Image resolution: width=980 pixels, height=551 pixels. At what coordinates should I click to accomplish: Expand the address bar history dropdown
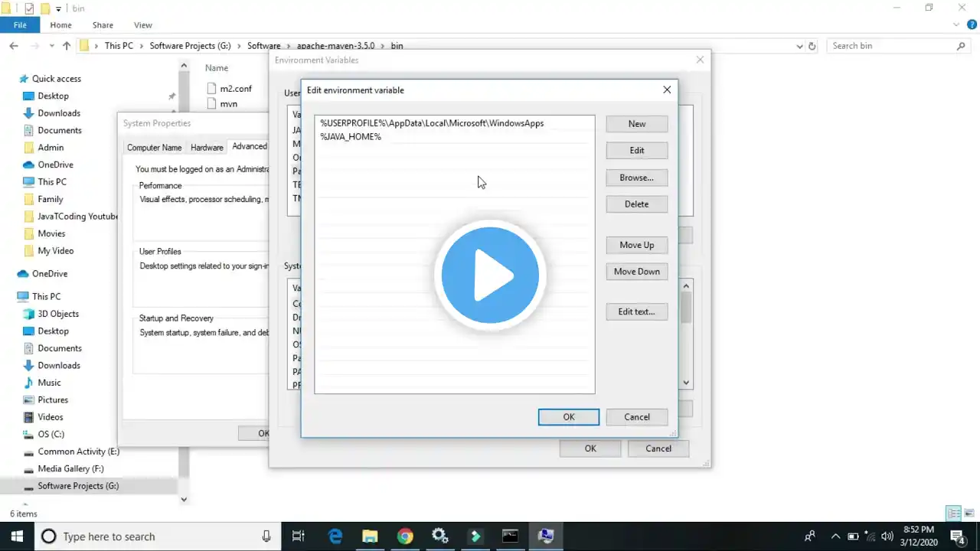point(799,46)
